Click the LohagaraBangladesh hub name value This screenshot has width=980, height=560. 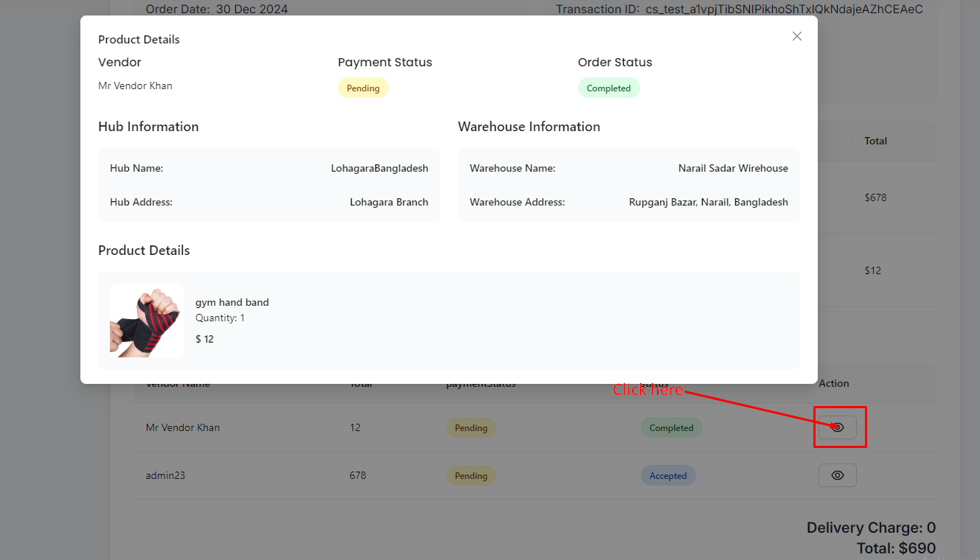pyautogui.click(x=379, y=168)
